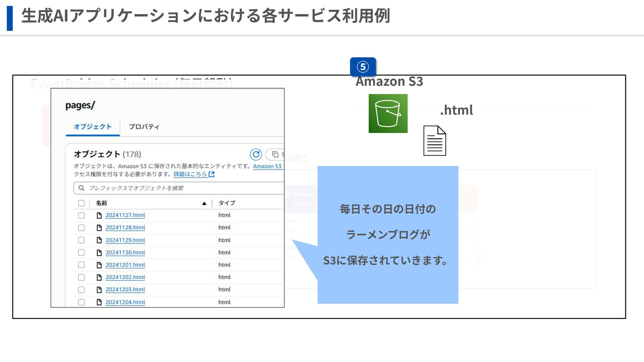Viewport: 644px width, 362px height.
Task: Click the copy S3 URI icon
Action: (x=275, y=155)
